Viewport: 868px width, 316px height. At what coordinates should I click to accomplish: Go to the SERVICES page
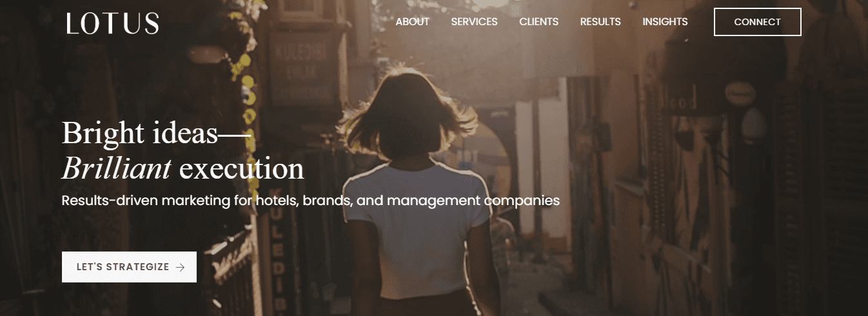click(474, 22)
